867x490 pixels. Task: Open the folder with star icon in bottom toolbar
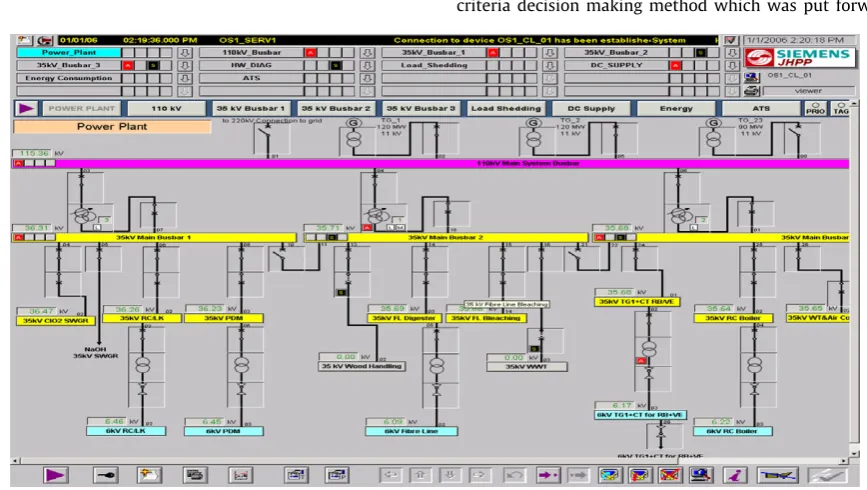pos(149,475)
